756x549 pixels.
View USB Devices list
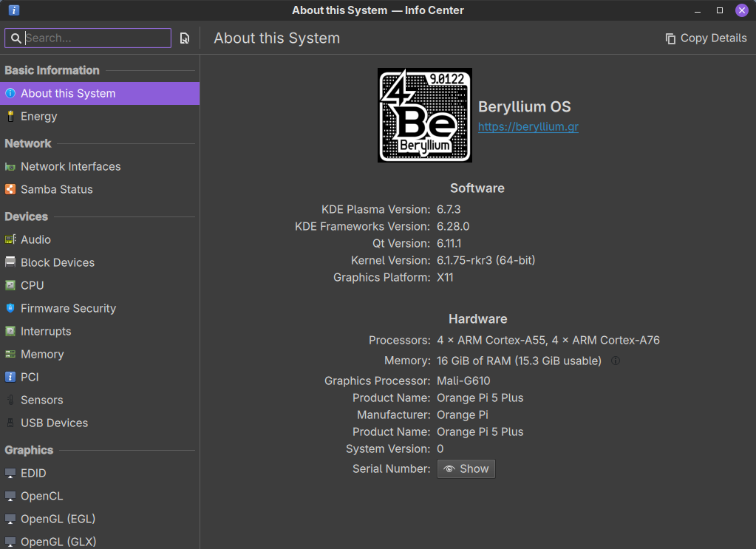point(100,423)
